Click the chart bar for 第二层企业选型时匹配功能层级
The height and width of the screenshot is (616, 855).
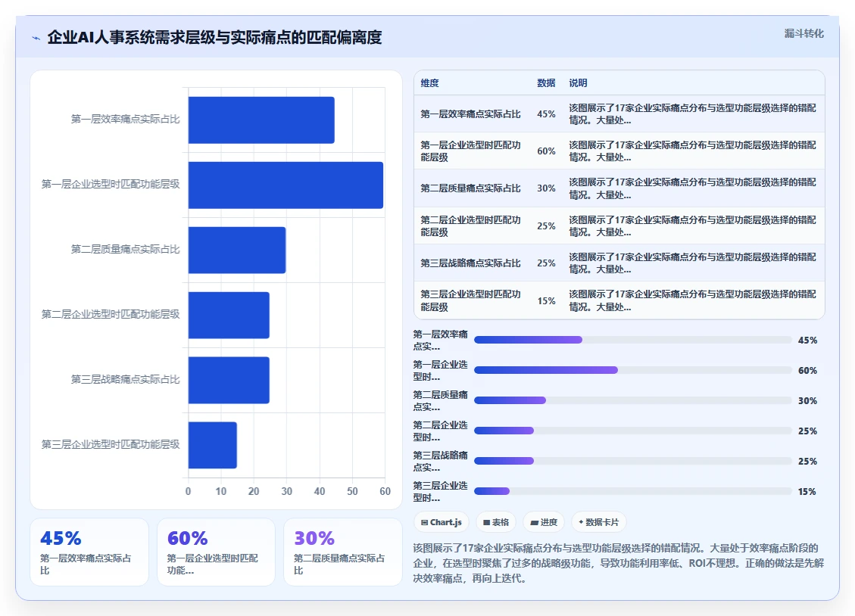[x=229, y=315]
